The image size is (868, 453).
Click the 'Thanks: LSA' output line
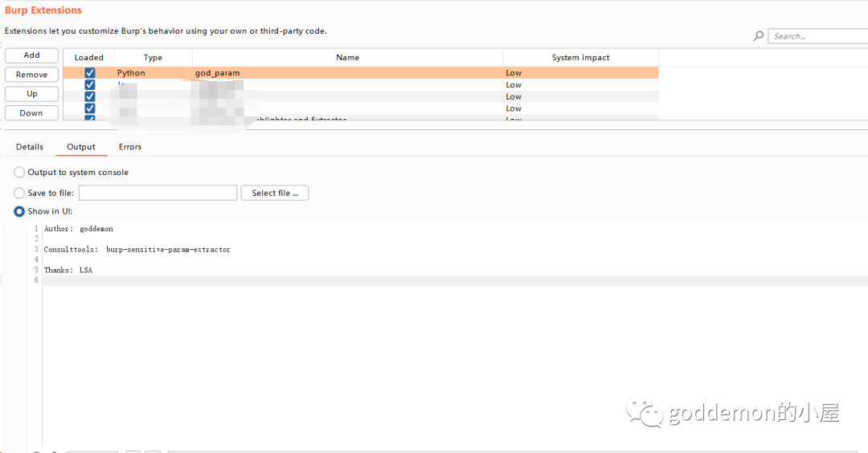click(x=68, y=270)
